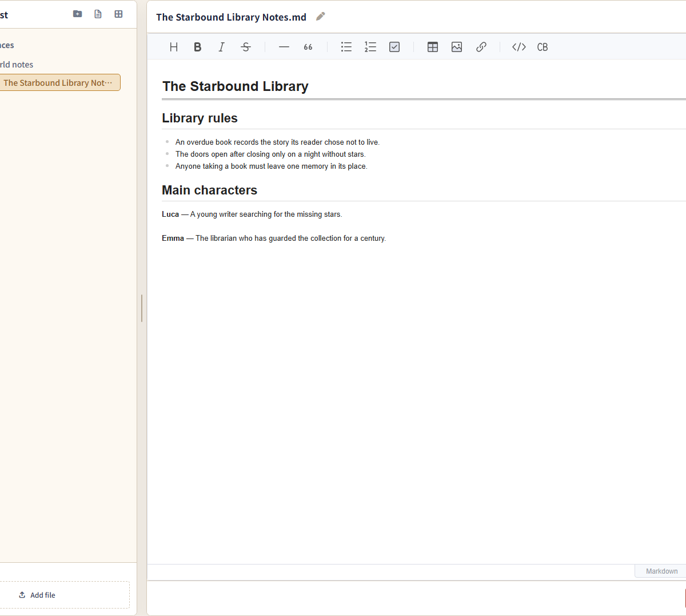Viewport: 686px width, 616px height.
Task: Insert a blockquote
Action: pyautogui.click(x=308, y=47)
